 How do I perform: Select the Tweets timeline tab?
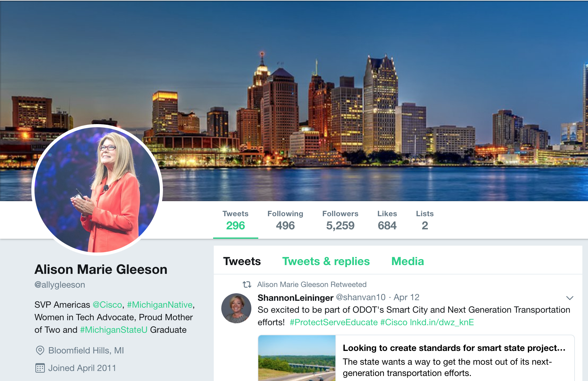(242, 261)
